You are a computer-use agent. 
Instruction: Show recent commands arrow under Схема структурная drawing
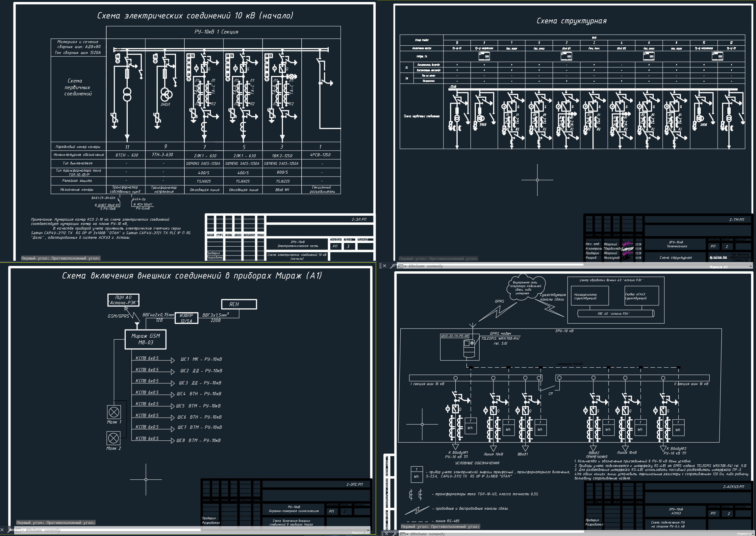[x=405, y=266]
